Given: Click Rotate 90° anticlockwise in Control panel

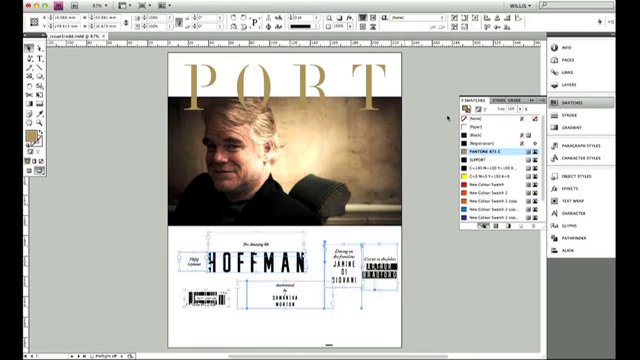Looking at the screenshot, I should pos(243,18).
